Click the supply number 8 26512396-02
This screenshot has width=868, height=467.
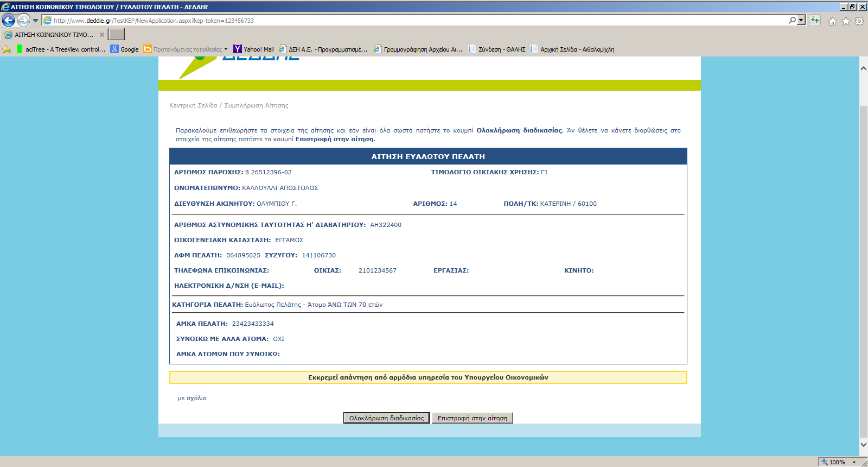(x=268, y=172)
